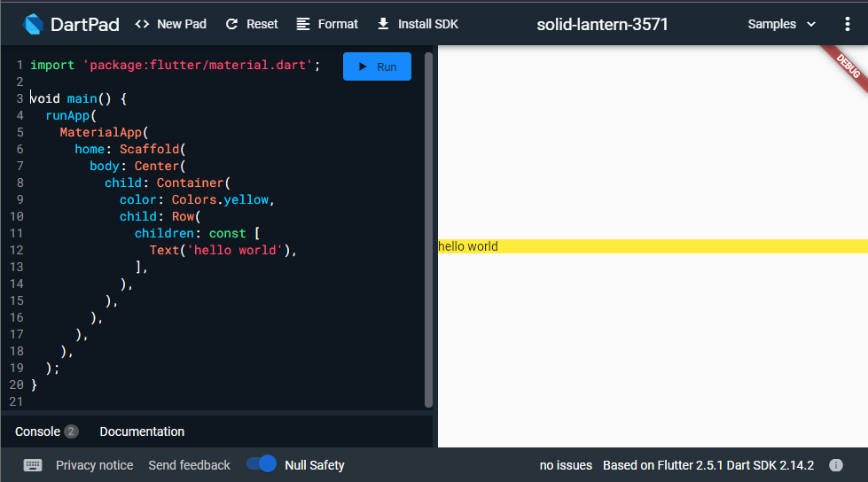
Task: Open the Send feedback link
Action: point(190,465)
